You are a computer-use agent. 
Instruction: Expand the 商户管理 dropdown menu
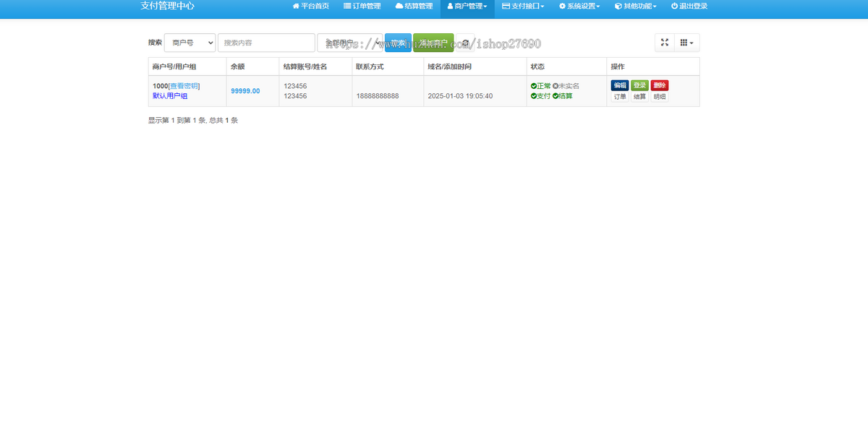(x=467, y=6)
